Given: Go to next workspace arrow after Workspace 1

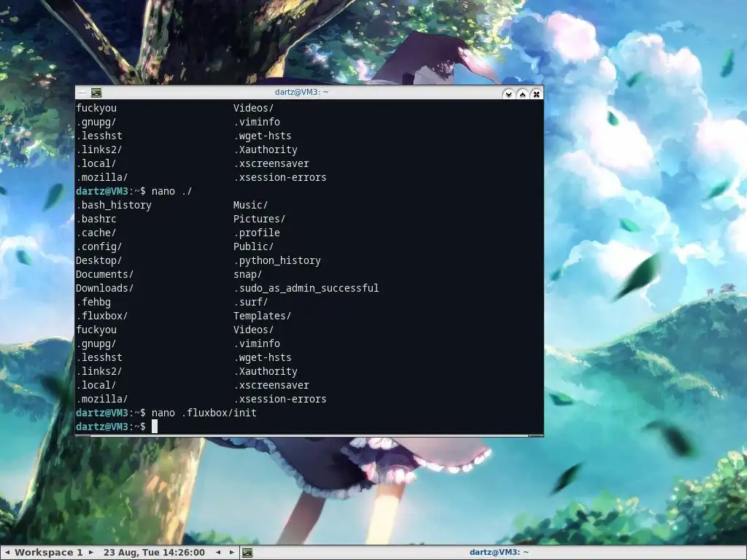Looking at the screenshot, I should click(91, 553).
